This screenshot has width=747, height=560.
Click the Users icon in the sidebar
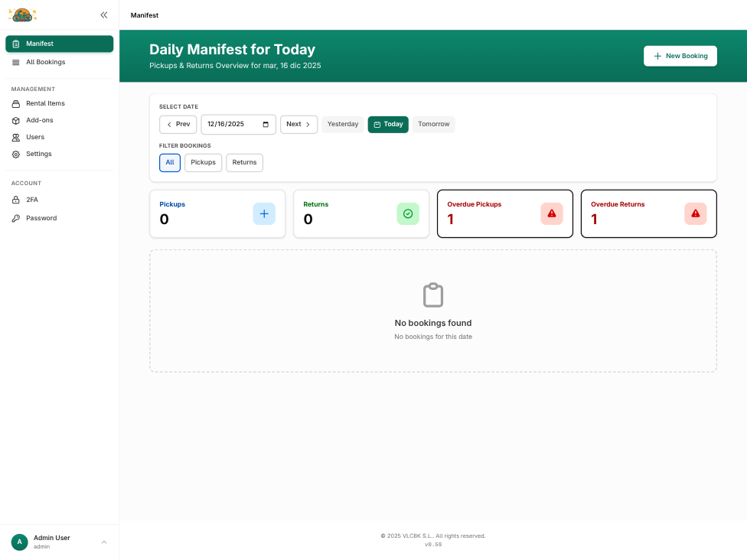tap(15, 137)
